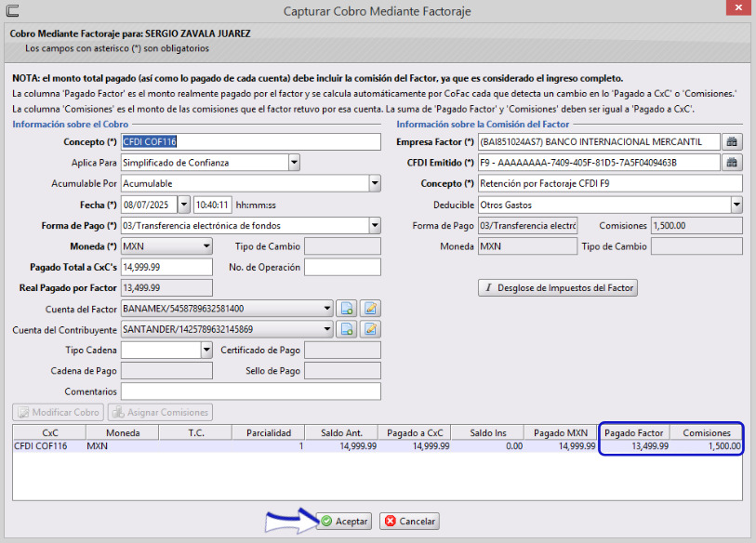Click the Comisiones column header in table

[707, 432]
